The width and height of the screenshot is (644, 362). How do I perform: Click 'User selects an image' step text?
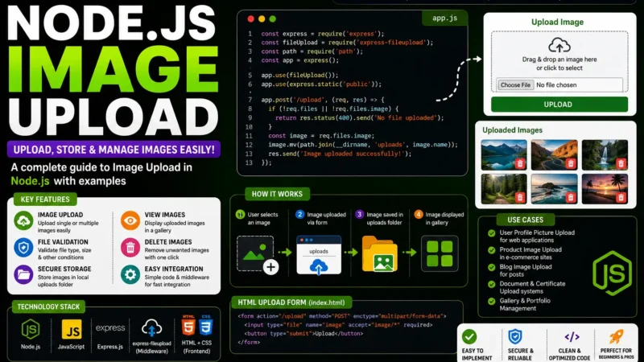tap(262, 219)
